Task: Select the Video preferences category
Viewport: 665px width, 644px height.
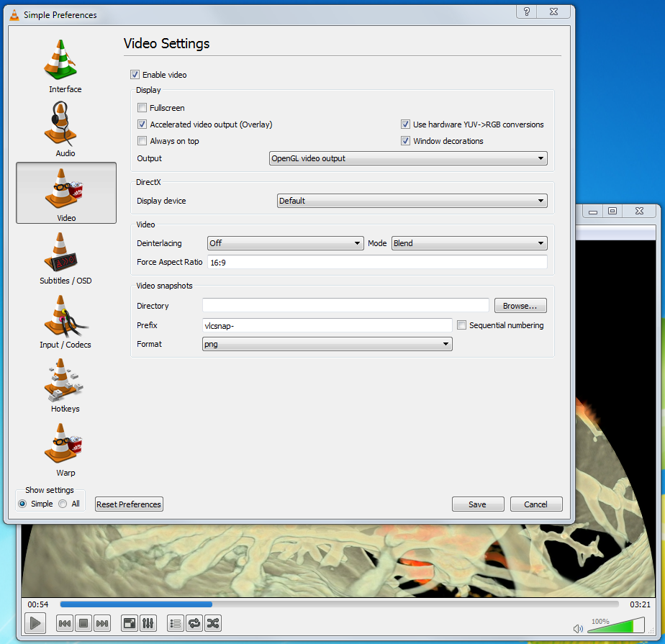Action: click(x=66, y=193)
